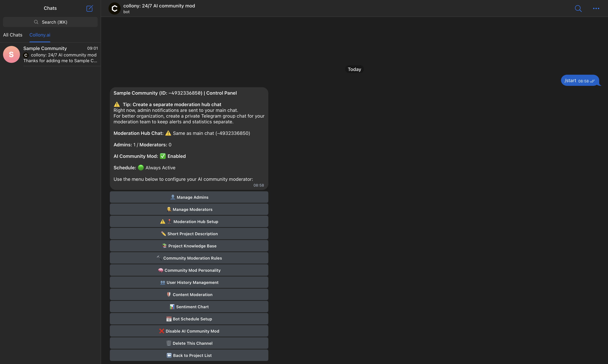Open the Project Knowledge Base
The image size is (608, 364).
[189, 246]
